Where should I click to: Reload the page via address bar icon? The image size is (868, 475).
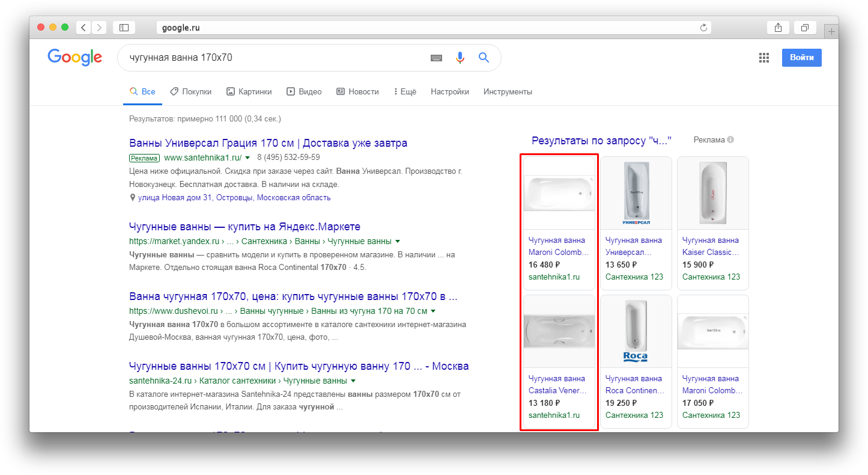pos(703,27)
